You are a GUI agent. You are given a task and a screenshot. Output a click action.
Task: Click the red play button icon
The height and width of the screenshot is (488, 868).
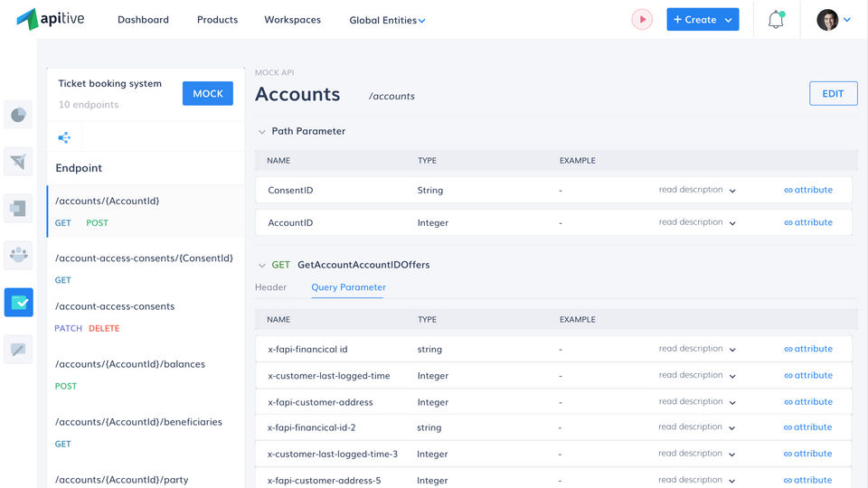(x=642, y=19)
